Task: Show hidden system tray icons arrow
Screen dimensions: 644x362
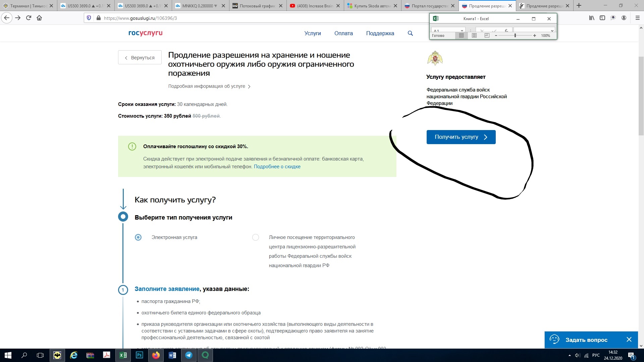Action: (570, 355)
